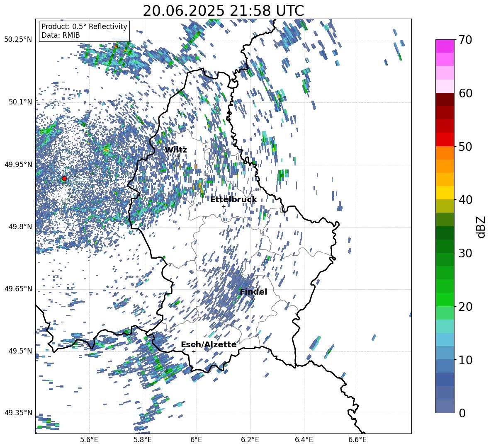Click the 50 dBZ colorbar tick label
Viewport: 491px width, 448px height.
tap(465, 146)
